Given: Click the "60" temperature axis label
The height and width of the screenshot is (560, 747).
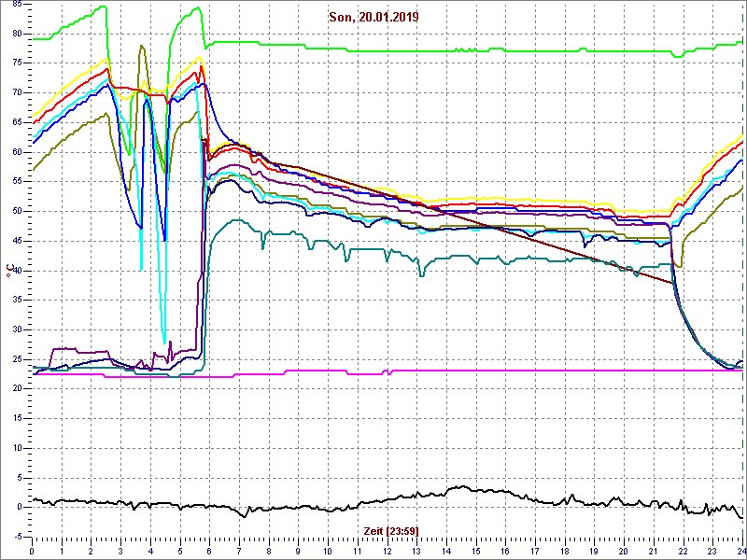Looking at the screenshot, I should pos(16,152).
